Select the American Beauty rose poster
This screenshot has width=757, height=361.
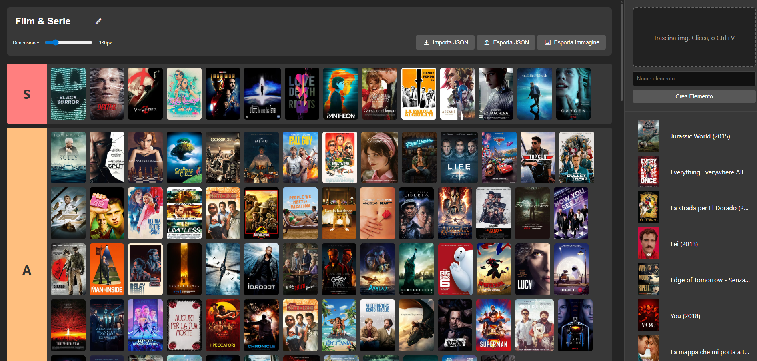pyautogui.click(x=378, y=213)
